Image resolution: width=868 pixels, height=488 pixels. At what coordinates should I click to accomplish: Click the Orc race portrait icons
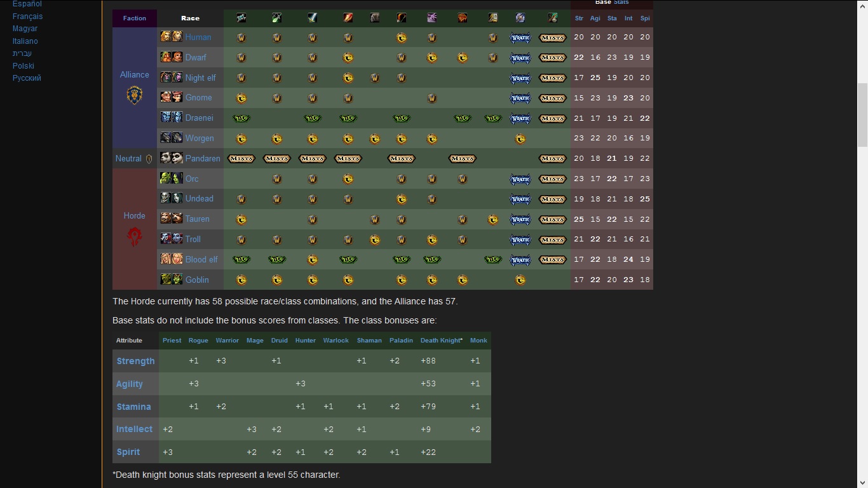pos(172,179)
